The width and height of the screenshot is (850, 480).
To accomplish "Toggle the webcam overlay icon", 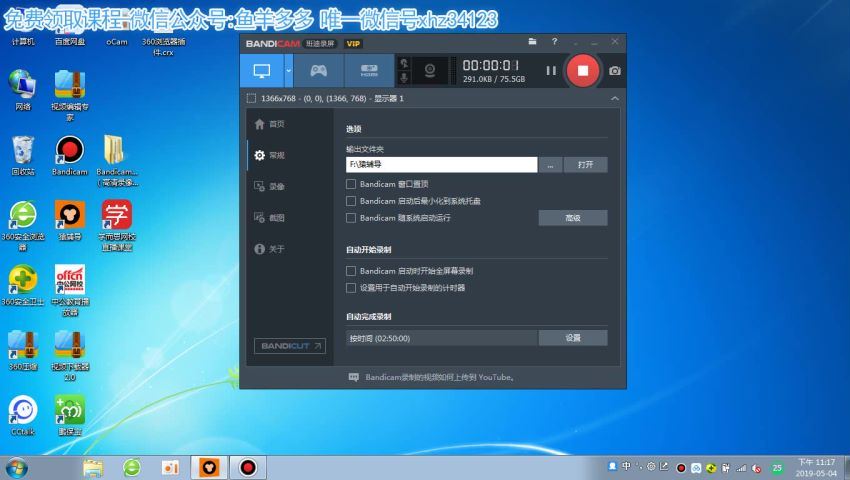I will pyautogui.click(x=430, y=71).
